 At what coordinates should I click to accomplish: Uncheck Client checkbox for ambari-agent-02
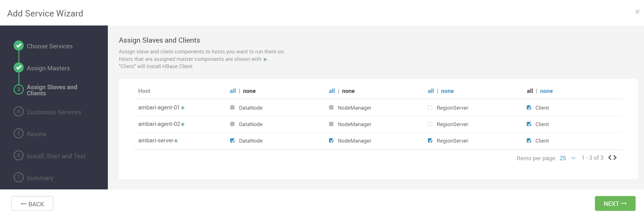click(529, 124)
